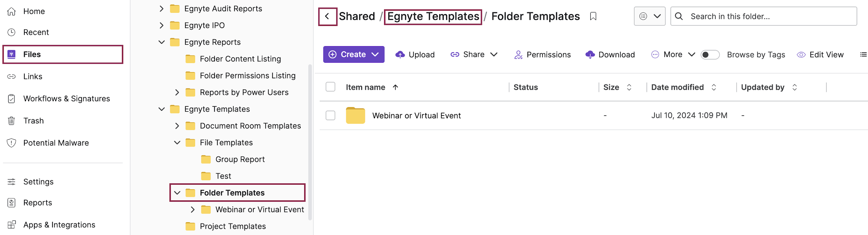Click the Workflows & Signatures clipboard icon

11,99
